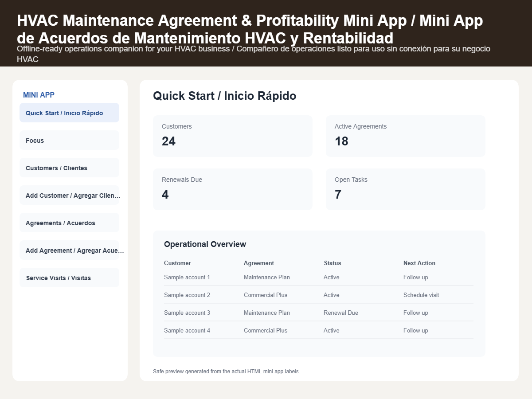This screenshot has width=532, height=399.
Task: Click the Next Action column header
Action: pos(419,263)
